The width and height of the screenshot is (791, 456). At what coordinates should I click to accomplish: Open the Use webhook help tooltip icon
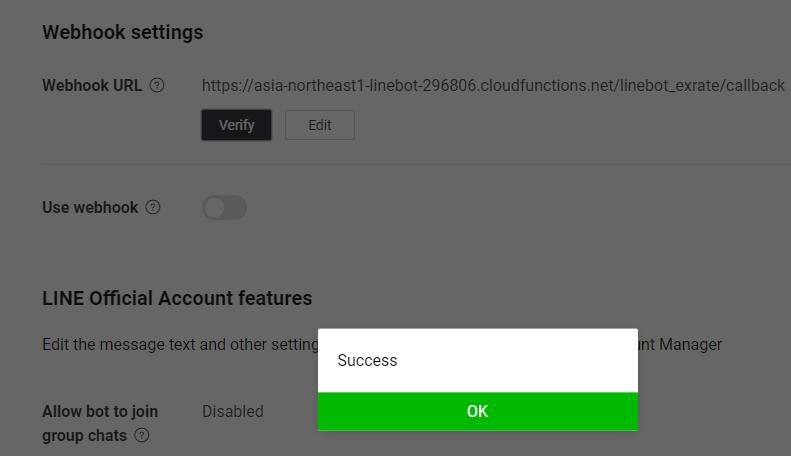(x=153, y=207)
